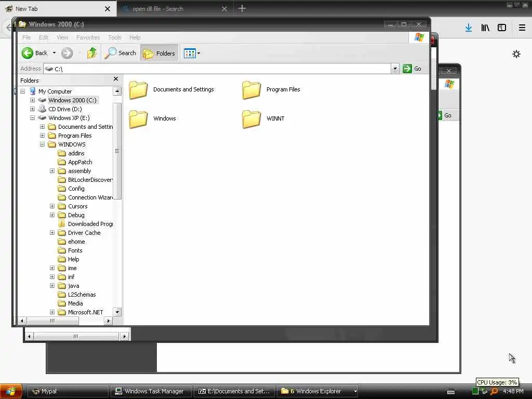Select the Debug folder in tree
The image size is (532, 399).
(76, 215)
